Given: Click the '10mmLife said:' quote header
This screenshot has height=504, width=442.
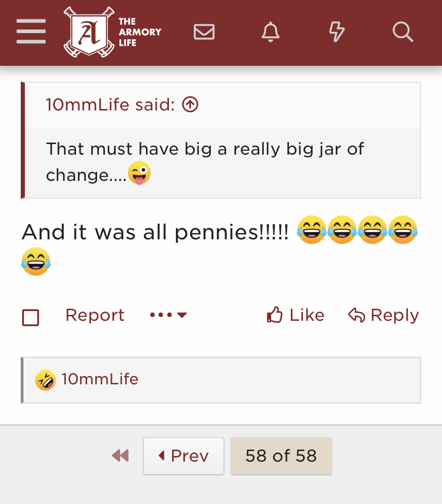Looking at the screenshot, I should pos(110,104).
